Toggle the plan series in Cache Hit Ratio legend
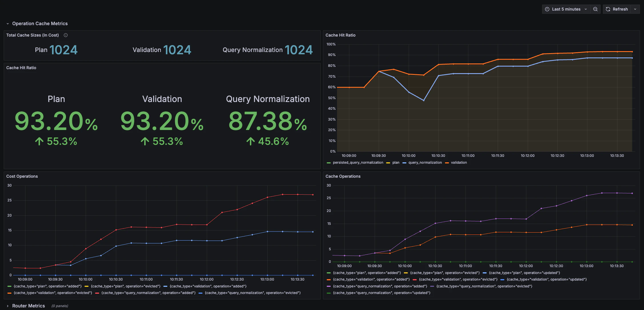The height and width of the screenshot is (310, 644). tap(396, 162)
